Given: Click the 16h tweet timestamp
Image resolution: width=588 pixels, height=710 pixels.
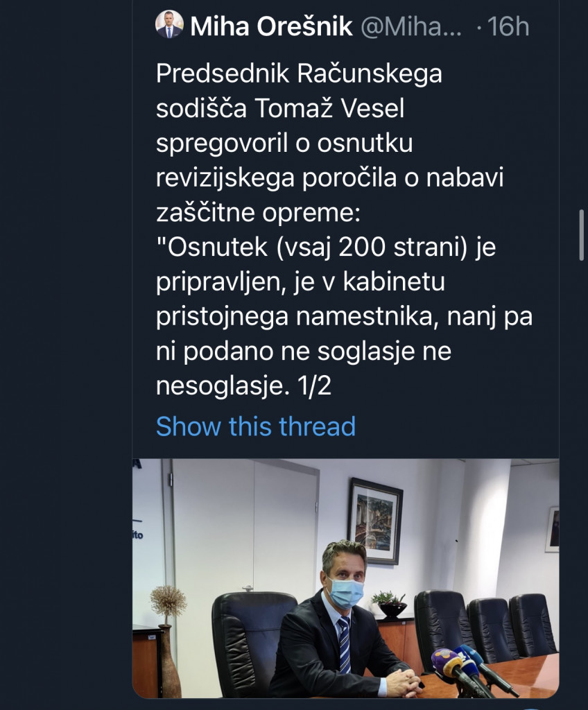Looking at the screenshot, I should [508, 27].
